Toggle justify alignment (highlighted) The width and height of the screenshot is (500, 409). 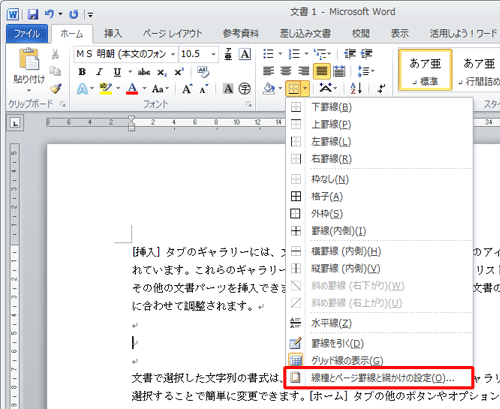click(322, 71)
